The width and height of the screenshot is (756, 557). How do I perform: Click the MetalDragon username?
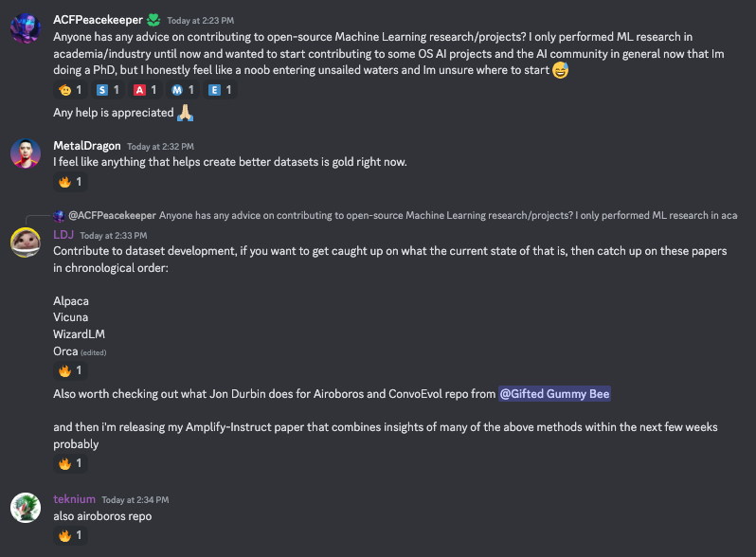(x=87, y=146)
